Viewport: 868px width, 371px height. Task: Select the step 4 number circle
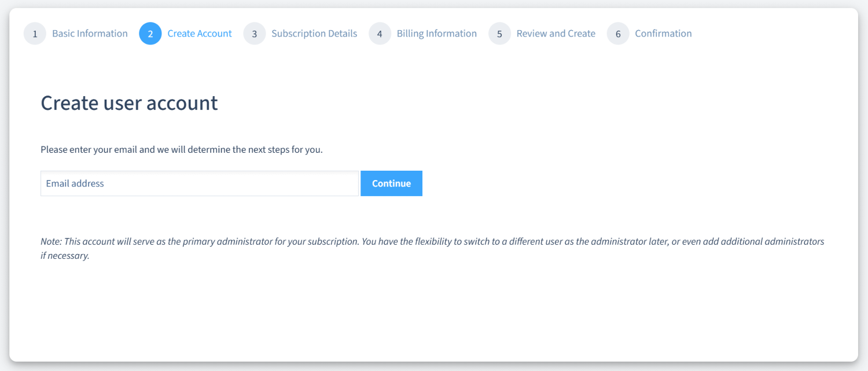(380, 34)
